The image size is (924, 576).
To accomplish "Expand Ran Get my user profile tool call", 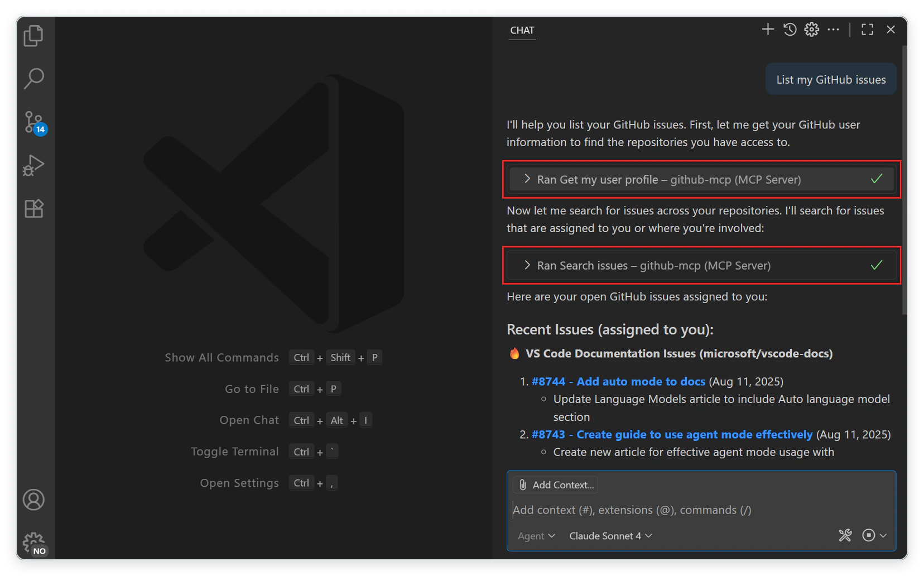I will pos(701,179).
